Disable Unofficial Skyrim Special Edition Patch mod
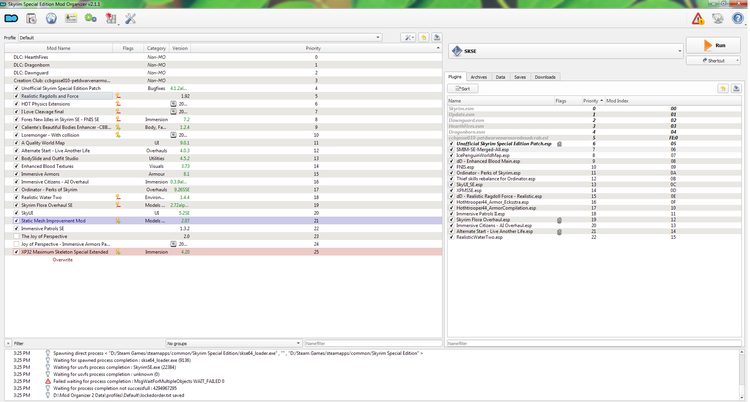This screenshot has height=402, width=750. (x=16, y=89)
